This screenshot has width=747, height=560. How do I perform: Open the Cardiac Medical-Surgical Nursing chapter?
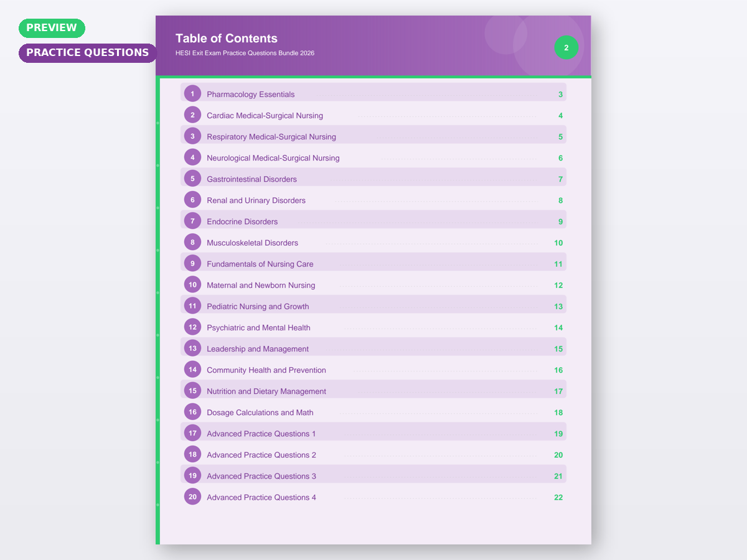265,115
